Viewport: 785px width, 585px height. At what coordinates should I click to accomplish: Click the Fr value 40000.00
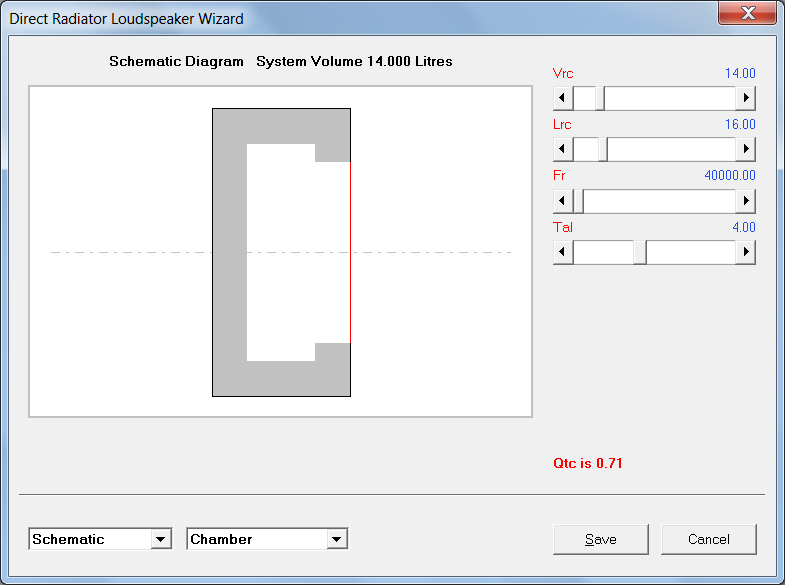coord(730,176)
